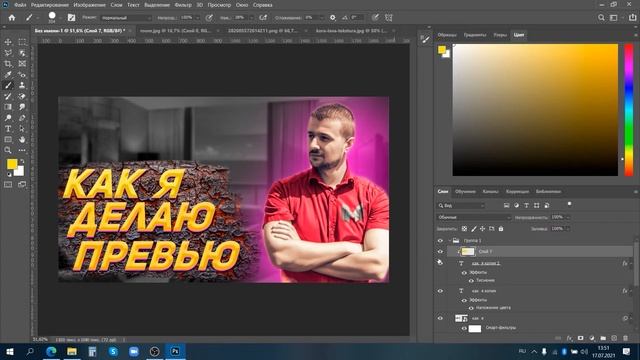The height and width of the screenshot is (360, 640).
Task: Open the layer filter type dropdown Вид
Action: (461, 205)
